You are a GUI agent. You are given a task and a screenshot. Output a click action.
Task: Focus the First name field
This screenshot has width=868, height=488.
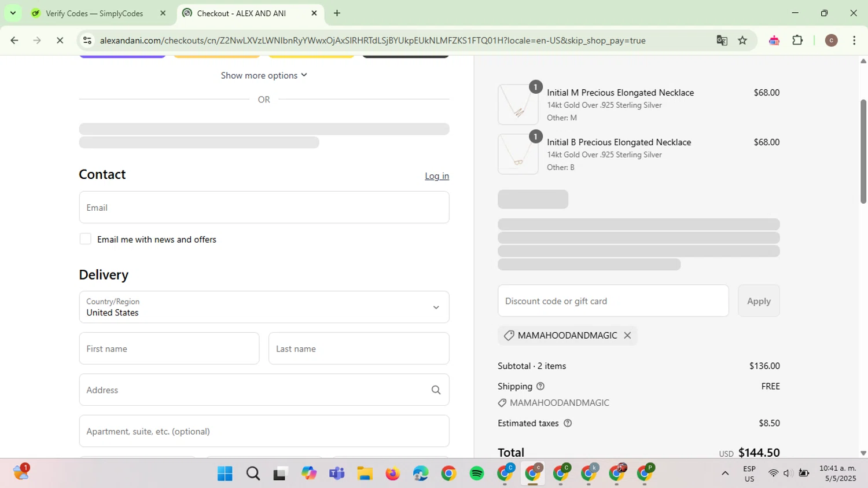[x=169, y=348]
